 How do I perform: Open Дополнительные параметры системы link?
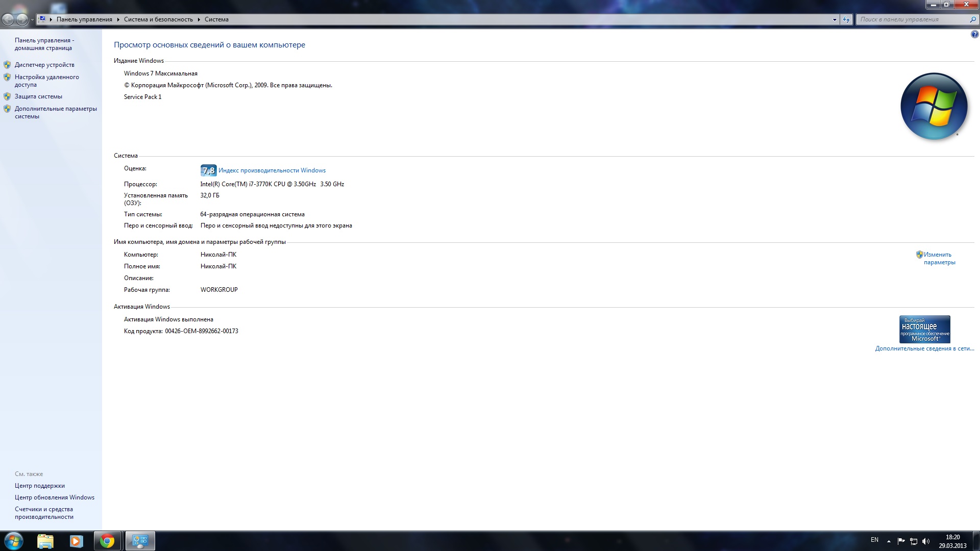56,112
